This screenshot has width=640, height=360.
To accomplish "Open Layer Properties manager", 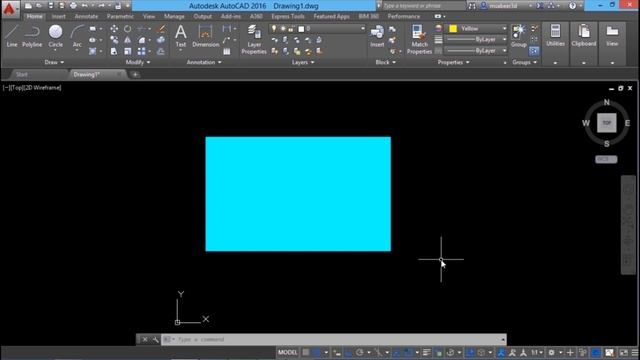I will 254,39.
